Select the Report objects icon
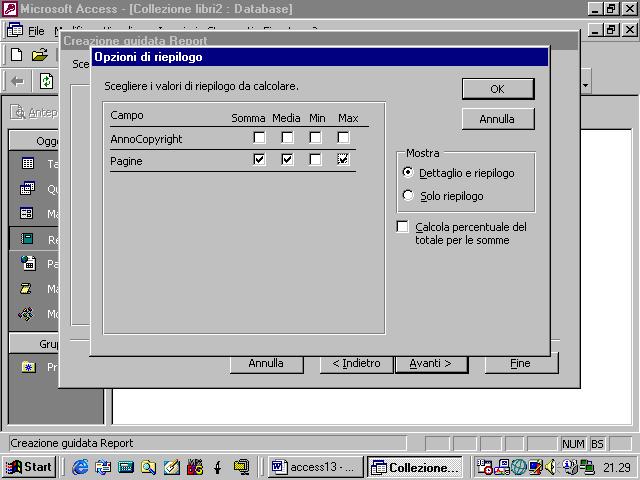 pyautogui.click(x=27, y=239)
